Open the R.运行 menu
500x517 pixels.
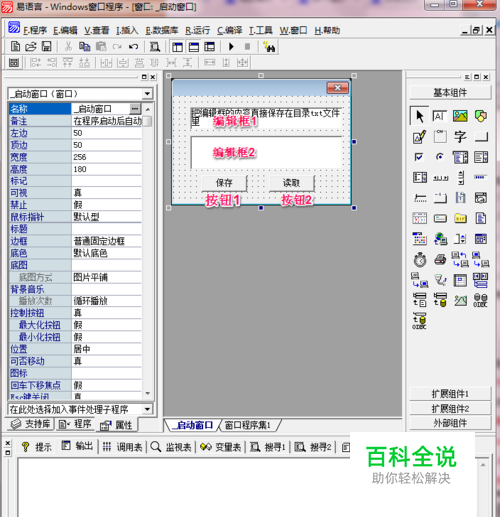tap(198, 30)
